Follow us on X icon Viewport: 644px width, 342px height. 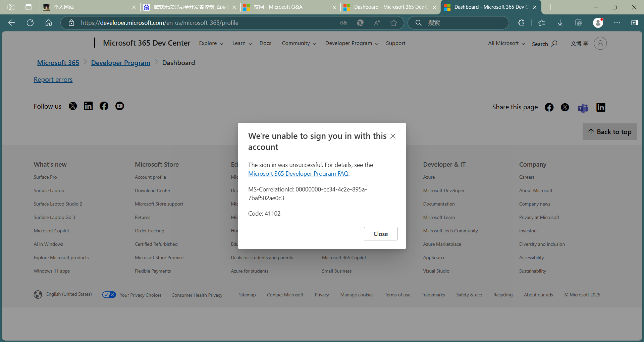coord(73,106)
